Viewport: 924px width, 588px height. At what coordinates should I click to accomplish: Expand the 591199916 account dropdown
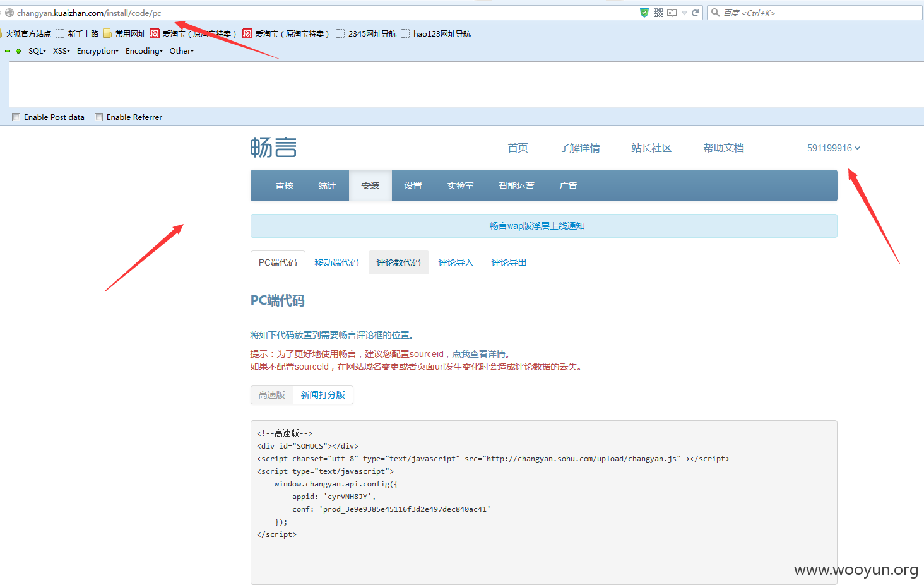click(834, 148)
